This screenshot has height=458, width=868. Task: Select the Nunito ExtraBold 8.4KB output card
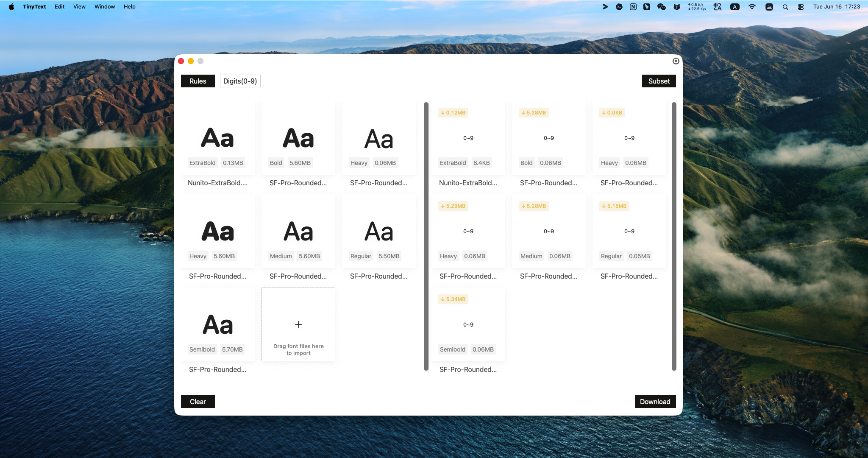point(468,138)
